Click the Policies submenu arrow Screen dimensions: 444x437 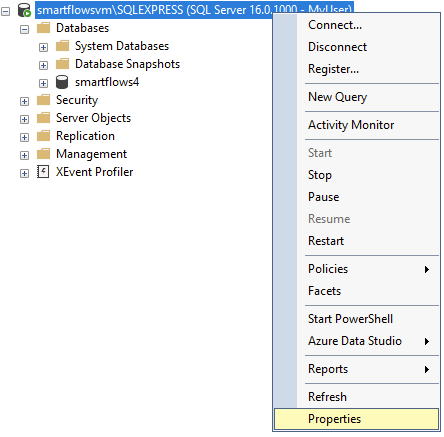pyautogui.click(x=427, y=269)
